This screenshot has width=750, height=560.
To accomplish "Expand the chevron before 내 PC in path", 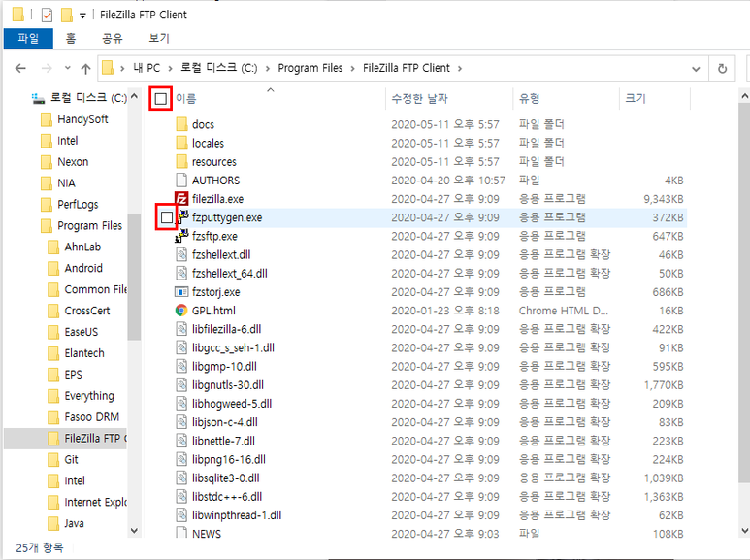I will point(122,69).
